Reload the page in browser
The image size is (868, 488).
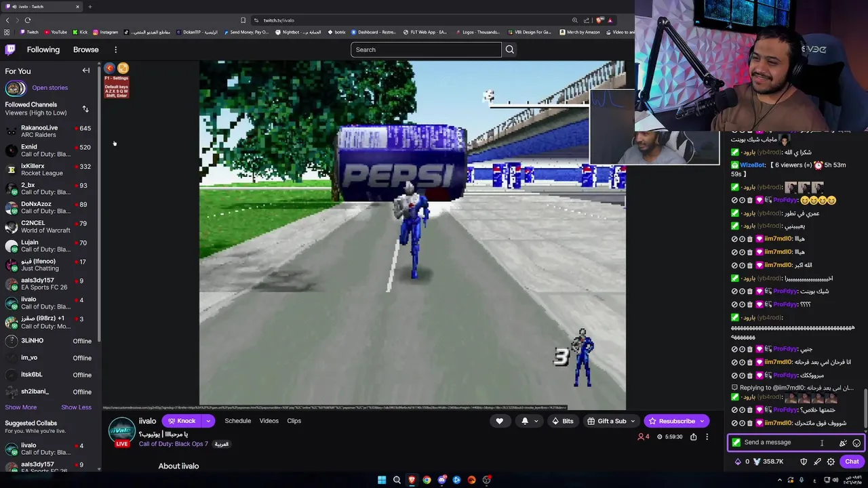[28, 20]
